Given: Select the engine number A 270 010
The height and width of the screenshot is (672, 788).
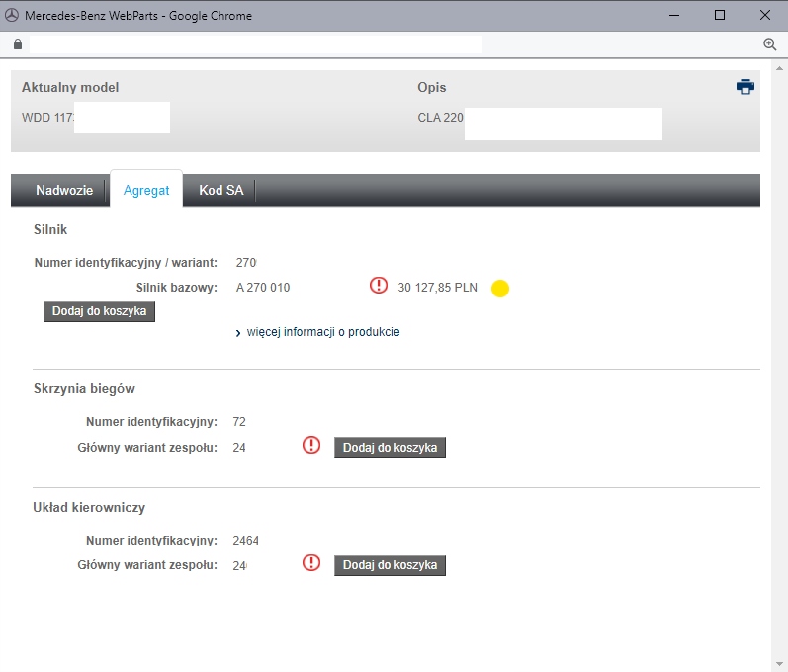Looking at the screenshot, I should [x=263, y=288].
